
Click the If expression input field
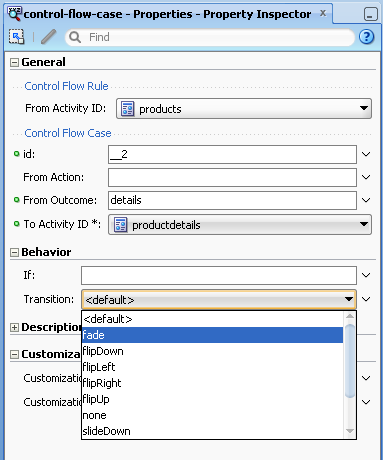(x=219, y=275)
